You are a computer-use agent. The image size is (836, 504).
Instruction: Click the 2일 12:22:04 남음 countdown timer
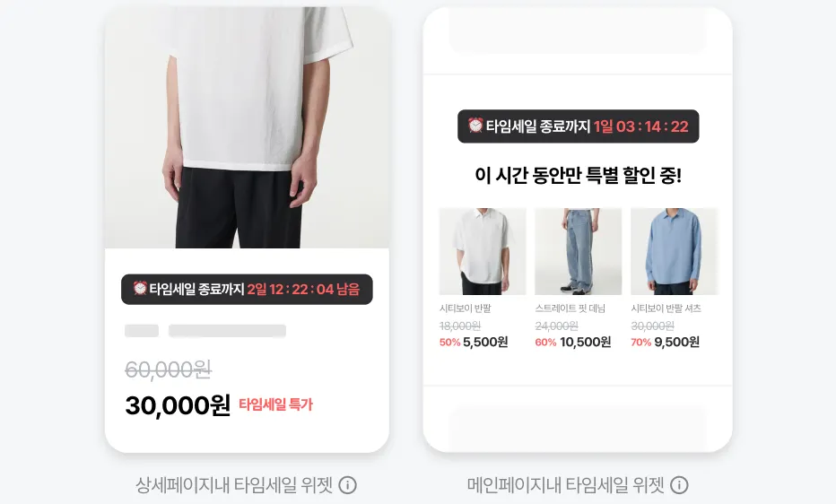coord(303,290)
